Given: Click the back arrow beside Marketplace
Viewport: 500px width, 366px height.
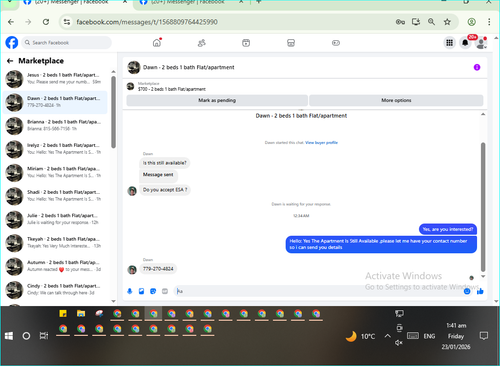Looking at the screenshot, I should point(10,61).
